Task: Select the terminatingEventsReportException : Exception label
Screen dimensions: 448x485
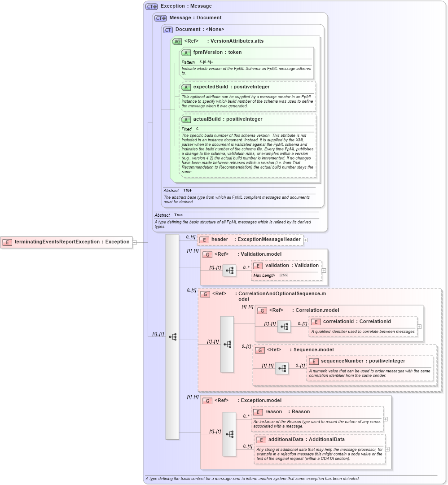Action: [x=72, y=242]
